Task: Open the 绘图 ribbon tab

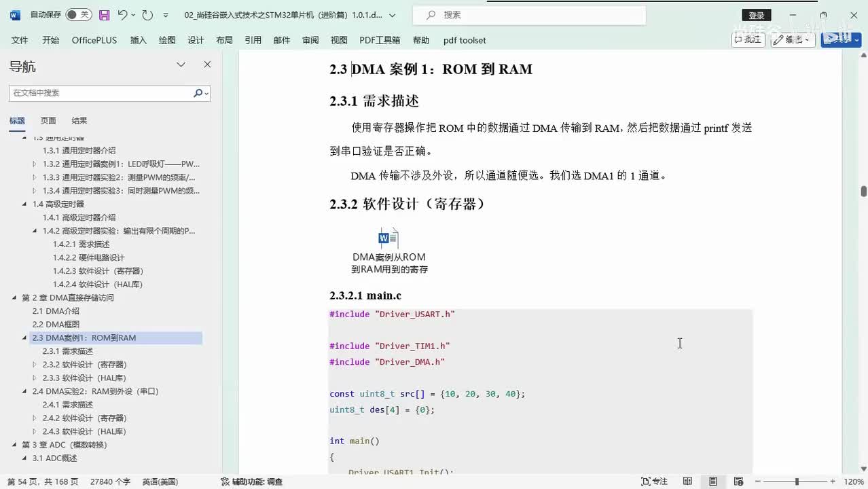Action: [167, 40]
